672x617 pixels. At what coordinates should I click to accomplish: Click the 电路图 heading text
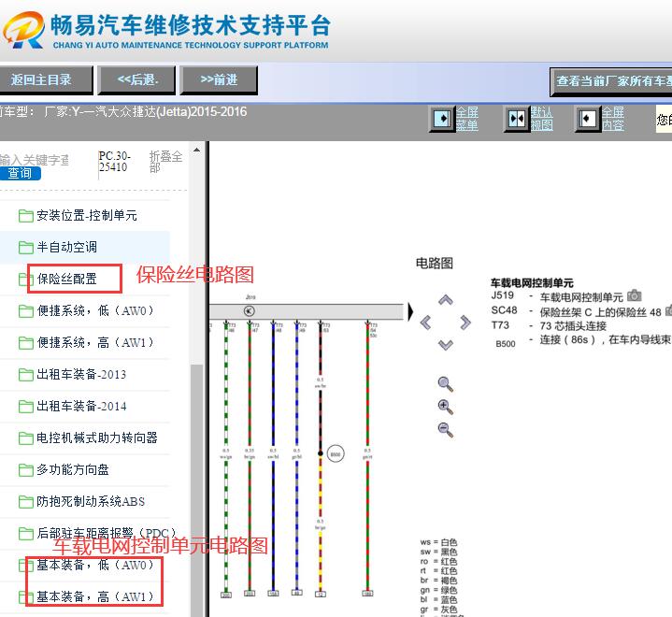[x=435, y=264]
